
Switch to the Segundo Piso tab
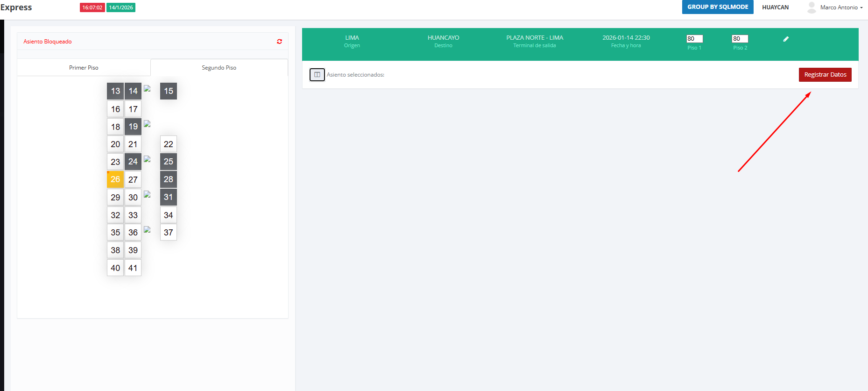pyautogui.click(x=219, y=68)
